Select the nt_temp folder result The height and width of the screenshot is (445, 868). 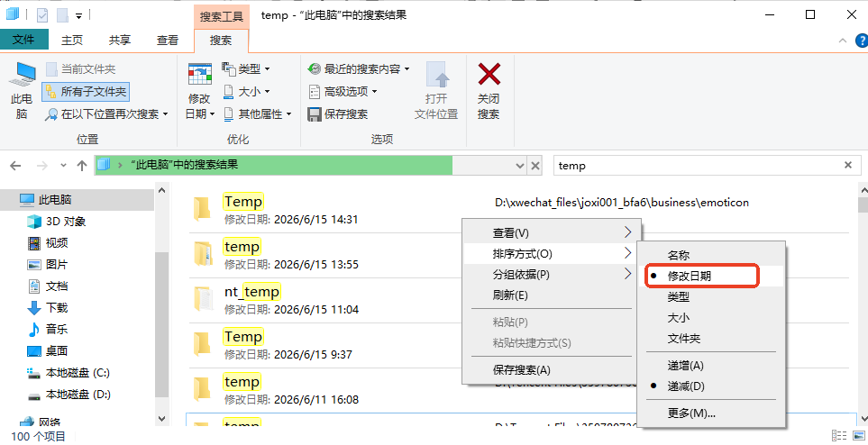324,300
